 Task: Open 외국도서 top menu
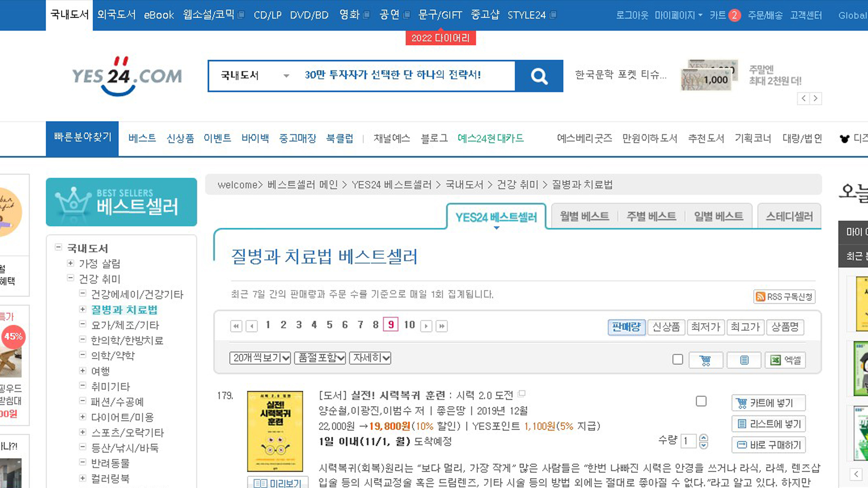click(x=116, y=15)
